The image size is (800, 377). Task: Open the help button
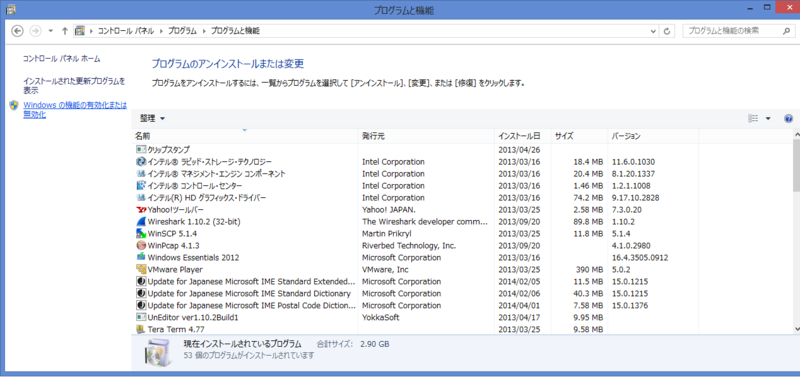pyautogui.click(x=788, y=118)
